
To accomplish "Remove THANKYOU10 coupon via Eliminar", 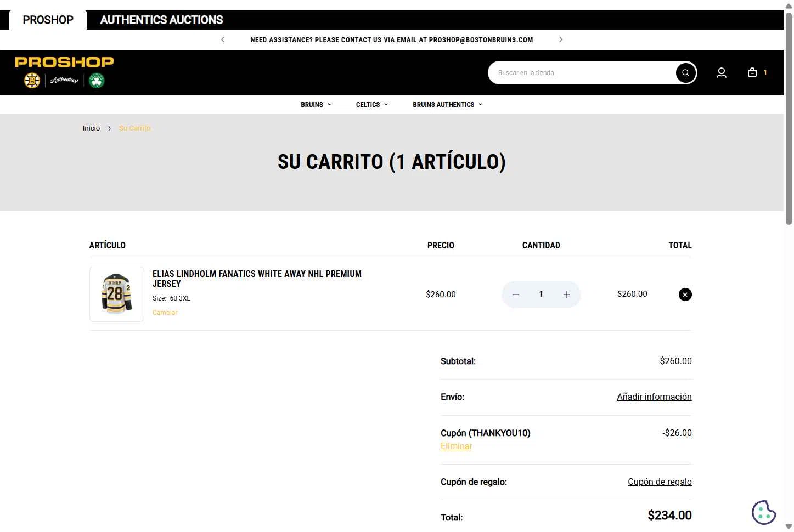I will point(457,446).
